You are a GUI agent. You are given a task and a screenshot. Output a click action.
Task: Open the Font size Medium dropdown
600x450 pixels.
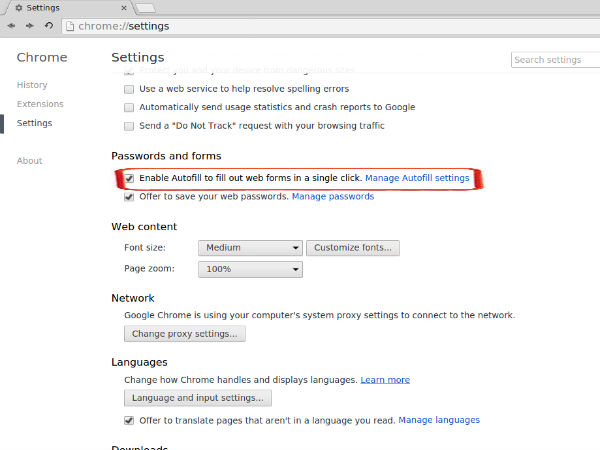pyautogui.click(x=250, y=248)
